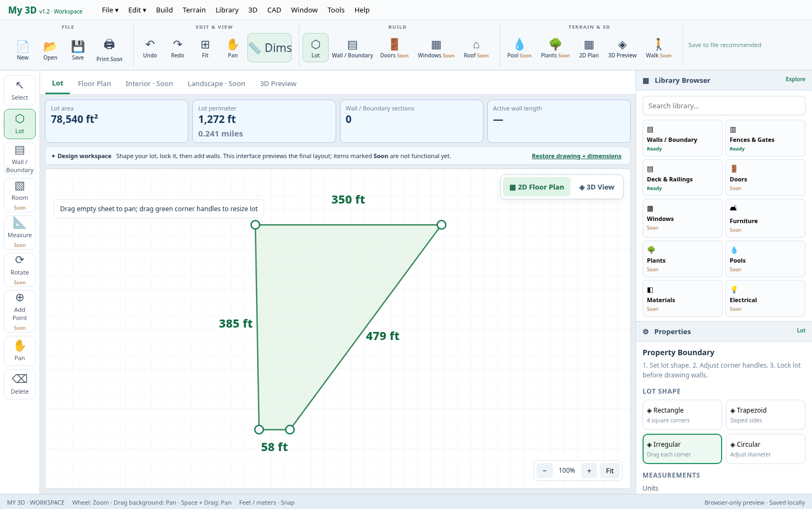Choose Wall / Boundary in Build toolbar

pos(352,48)
